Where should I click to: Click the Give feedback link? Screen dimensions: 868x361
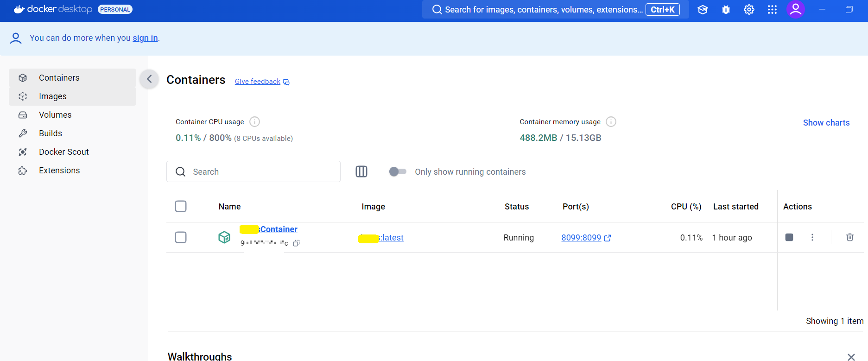[257, 82]
